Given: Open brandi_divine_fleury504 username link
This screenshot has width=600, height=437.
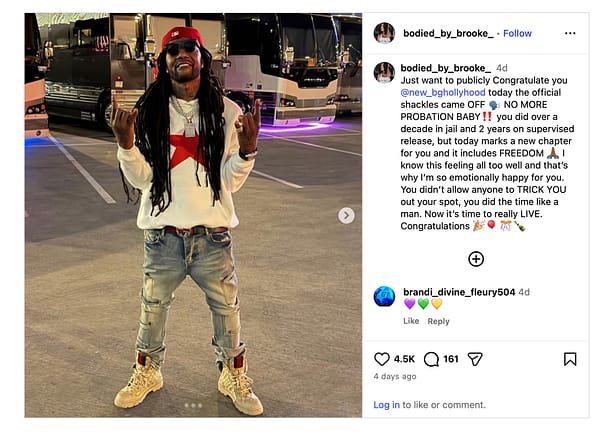Looking at the screenshot, I should pyautogui.click(x=459, y=292).
